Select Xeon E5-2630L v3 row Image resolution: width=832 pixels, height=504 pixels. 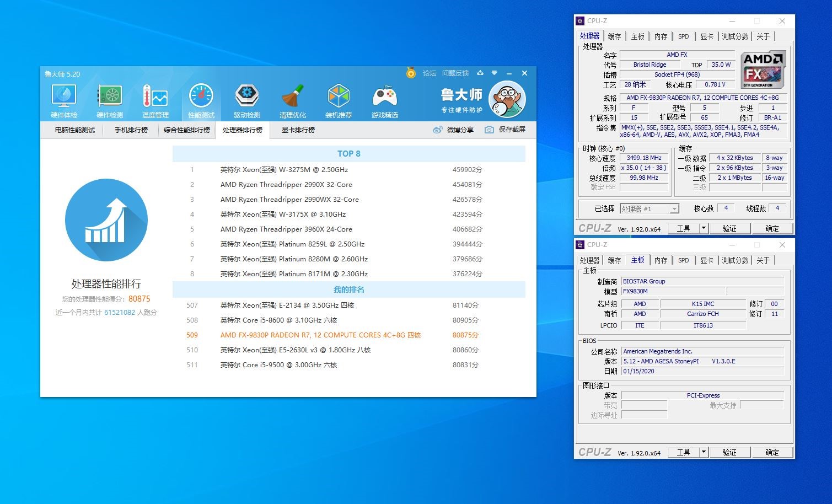pyautogui.click(x=349, y=350)
